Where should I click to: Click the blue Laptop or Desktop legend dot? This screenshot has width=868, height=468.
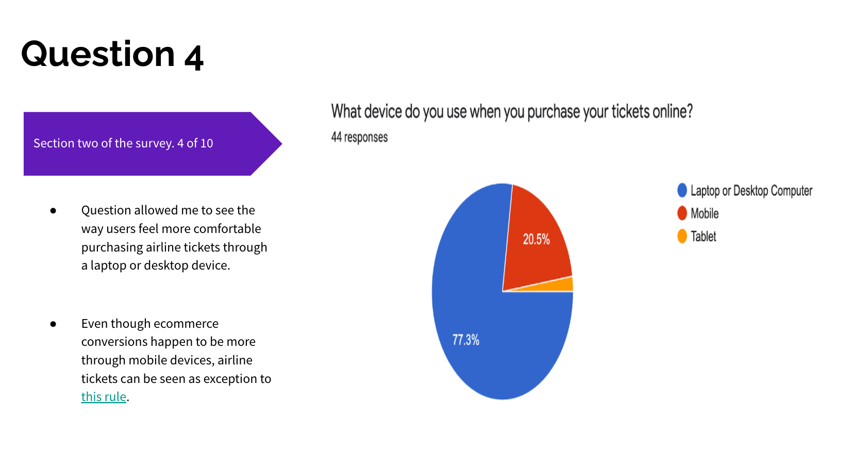point(682,190)
